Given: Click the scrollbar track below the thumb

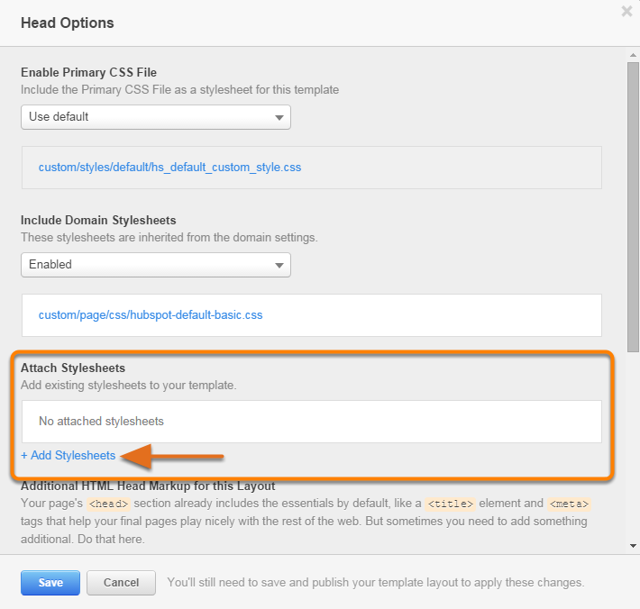Looking at the screenshot, I should (633, 447).
